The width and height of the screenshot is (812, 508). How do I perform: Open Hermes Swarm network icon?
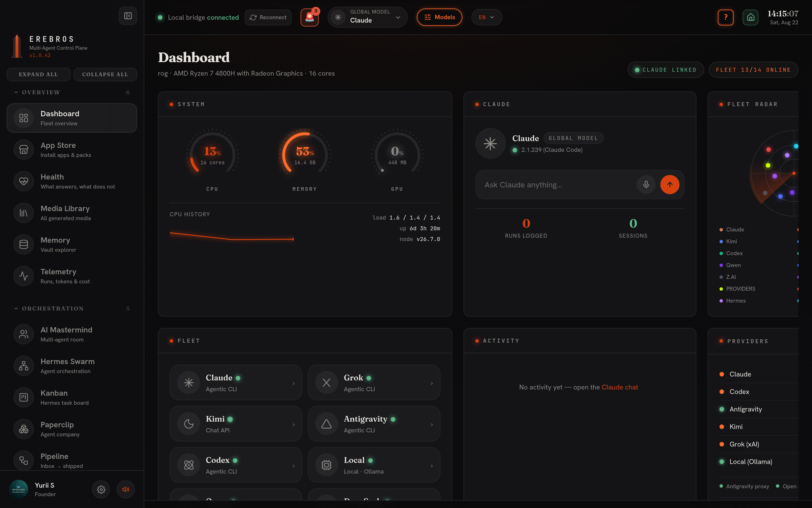(x=23, y=365)
